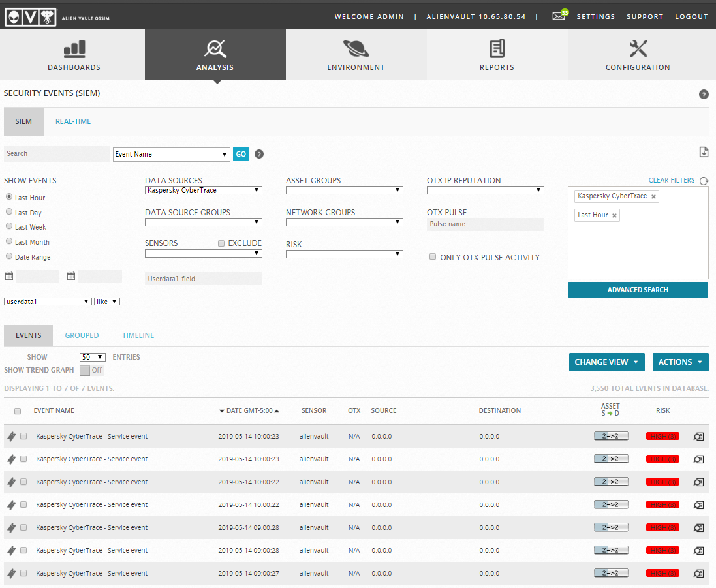The width and height of the screenshot is (716, 588).
Task: Click the export events download icon
Action: click(704, 151)
